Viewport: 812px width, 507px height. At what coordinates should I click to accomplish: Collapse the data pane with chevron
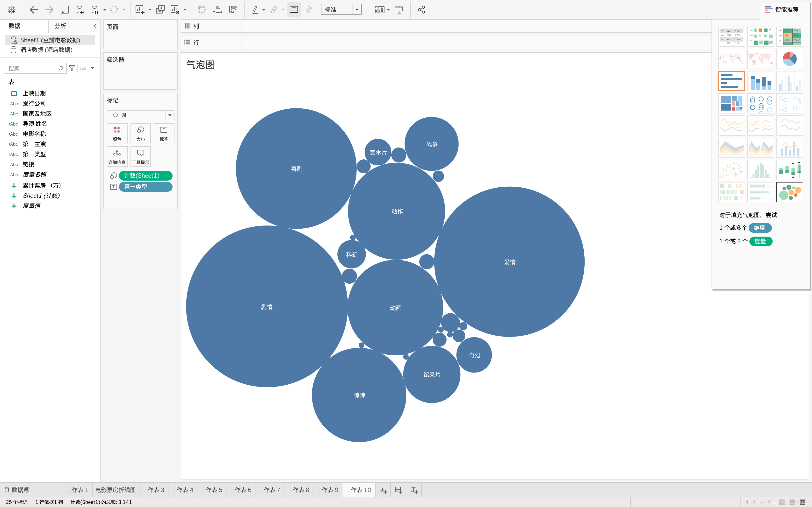pos(95,26)
